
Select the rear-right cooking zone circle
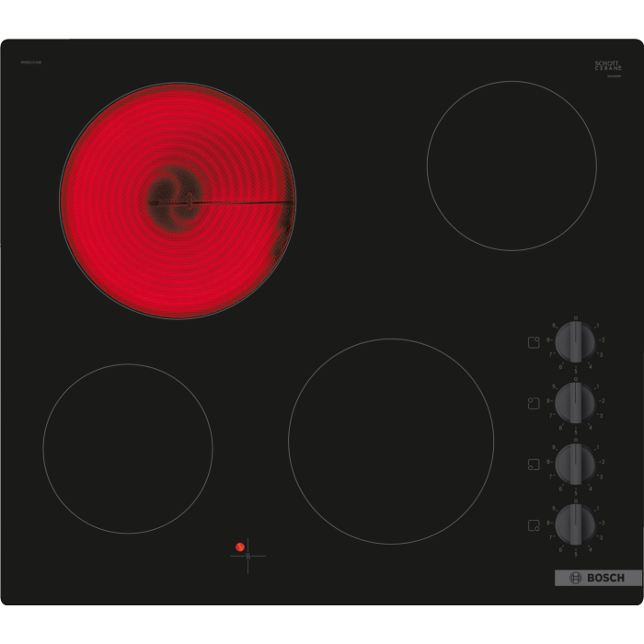pyautogui.click(x=512, y=166)
